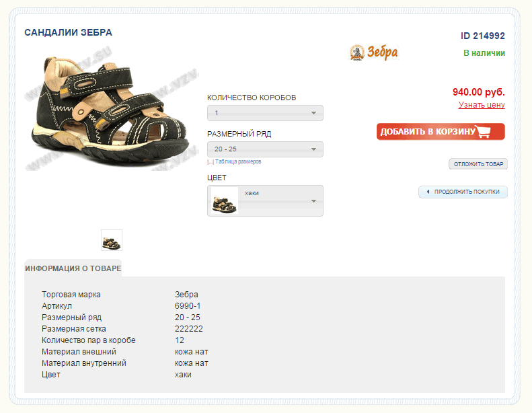
Task: Click the shopping cart icon on the red button
Action: [484, 132]
